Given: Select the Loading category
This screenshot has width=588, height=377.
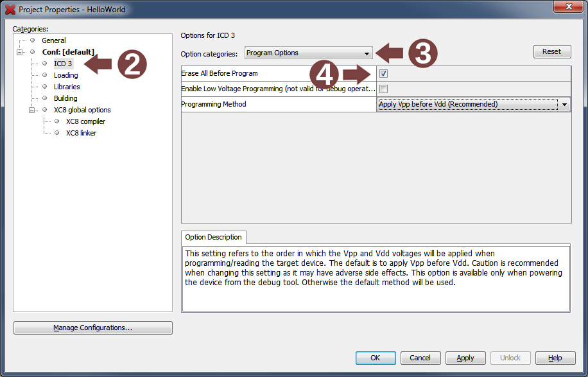Looking at the screenshot, I should click(x=65, y=75).
